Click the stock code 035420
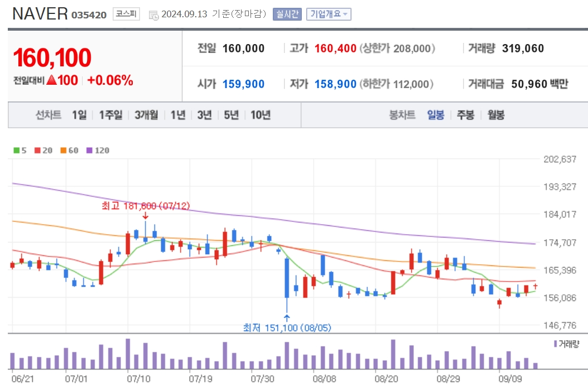588x388 pixels. point(89,15)
